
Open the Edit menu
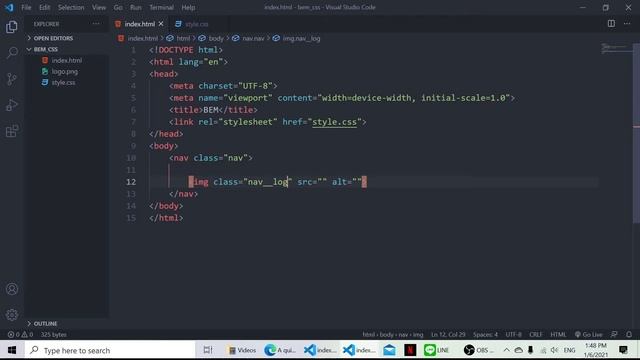44,7
